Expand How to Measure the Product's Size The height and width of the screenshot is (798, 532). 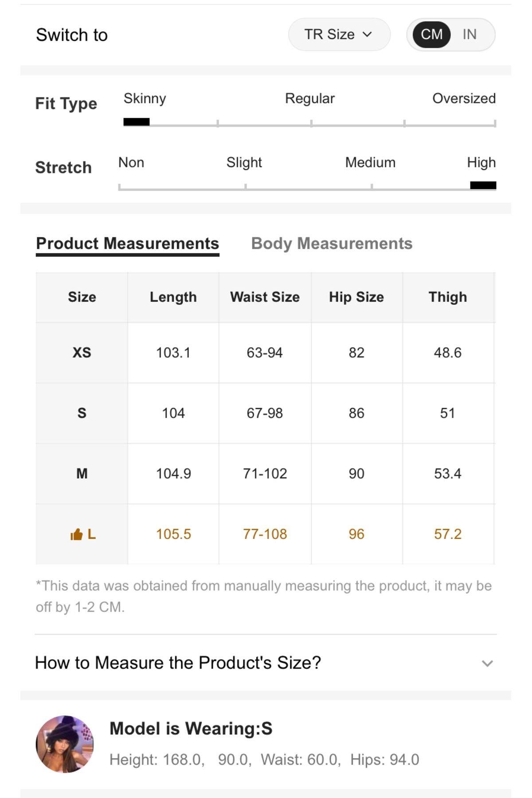coord(265,663)
